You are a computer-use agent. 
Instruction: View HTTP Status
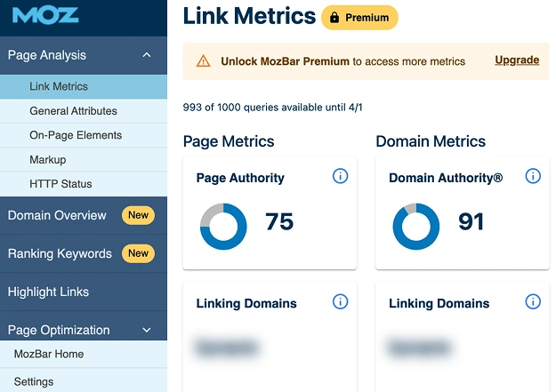point(60,184)
